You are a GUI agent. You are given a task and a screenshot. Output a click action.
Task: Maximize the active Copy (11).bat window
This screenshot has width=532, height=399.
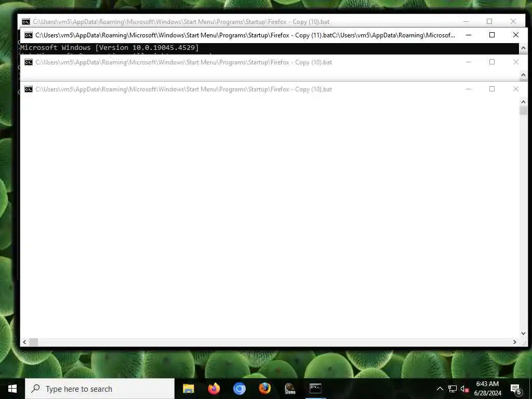492,35
